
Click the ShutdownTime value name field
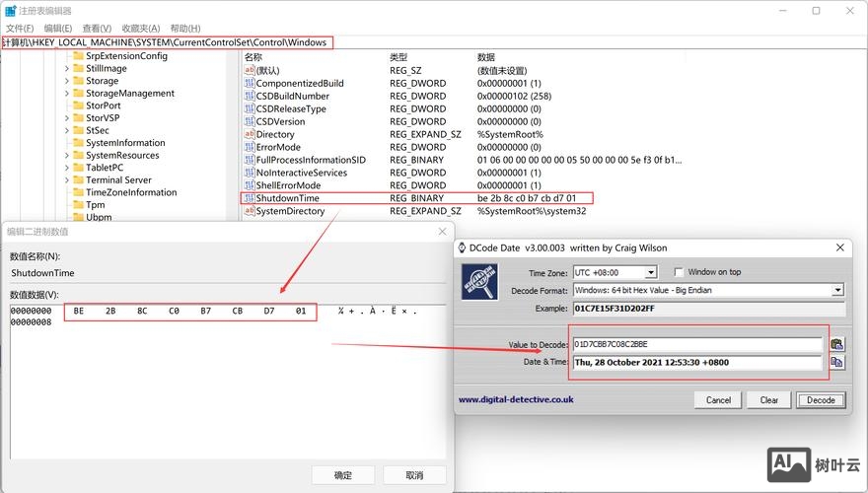228,273
